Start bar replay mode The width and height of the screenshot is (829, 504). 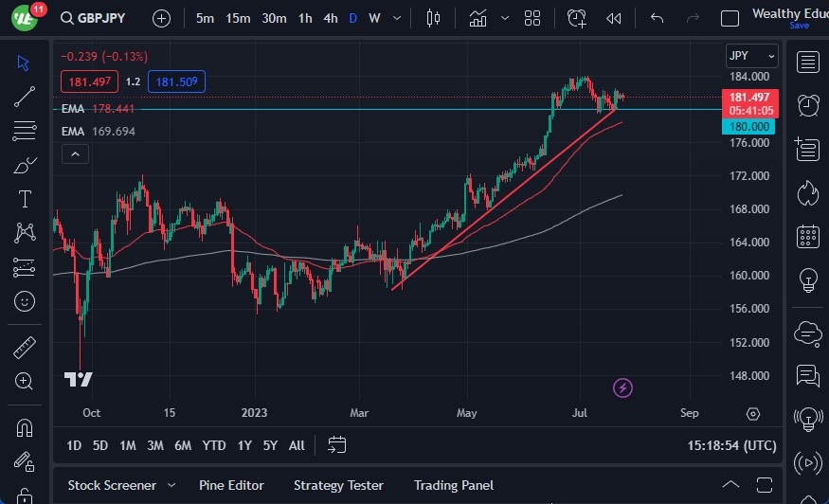click(614, 18)
